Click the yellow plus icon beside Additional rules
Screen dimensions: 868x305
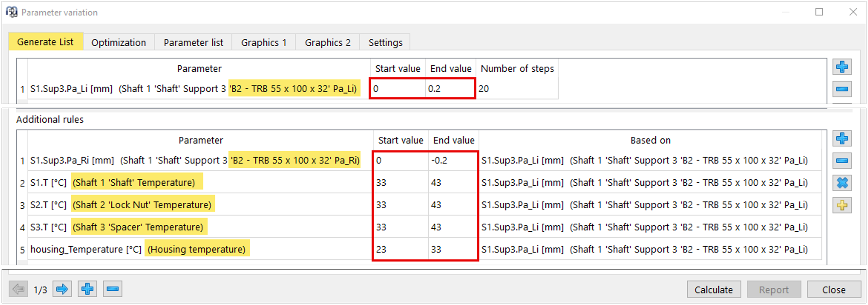coord(842,205)
